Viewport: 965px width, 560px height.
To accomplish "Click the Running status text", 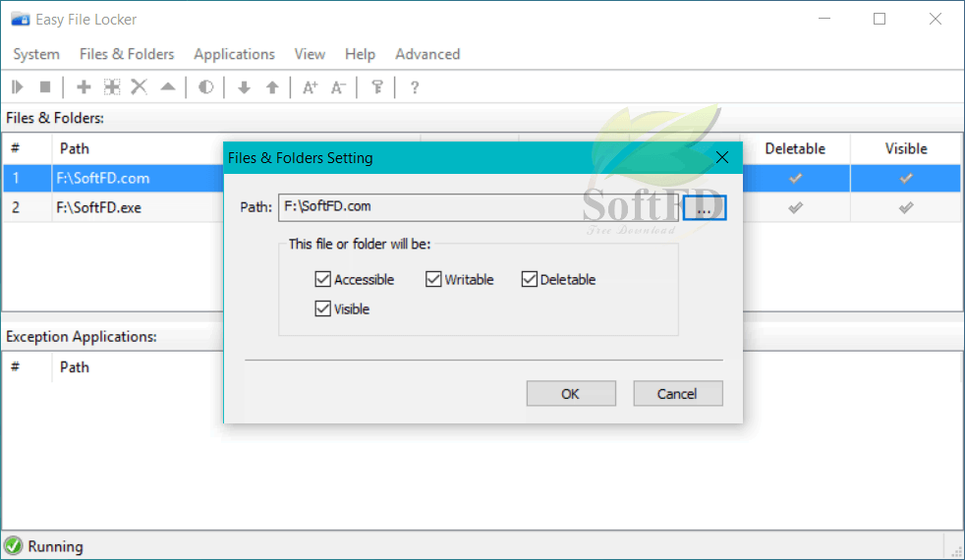I will pos(55,546).
